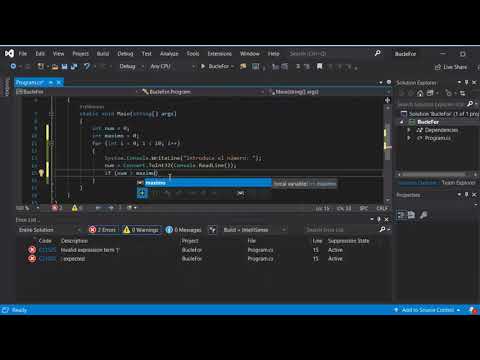Collapse the BucleFor project node
480x360 pixels.
[402, 122]
